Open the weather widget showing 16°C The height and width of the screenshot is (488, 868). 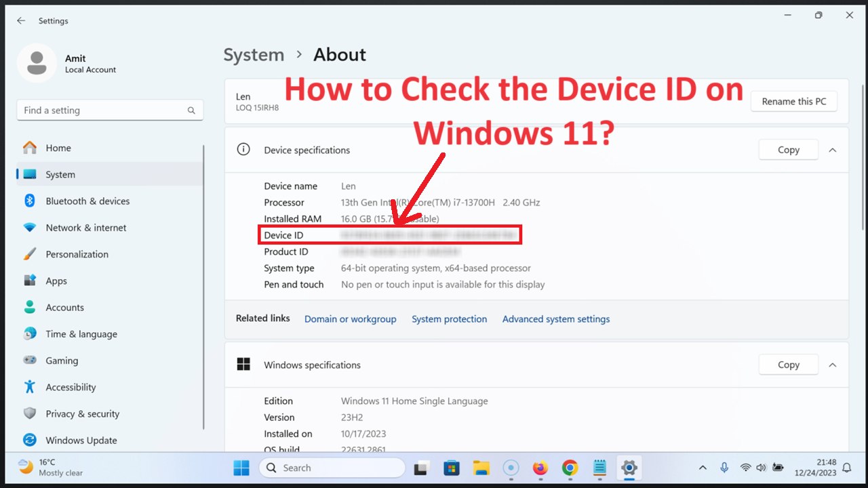[x=51, y=468]
